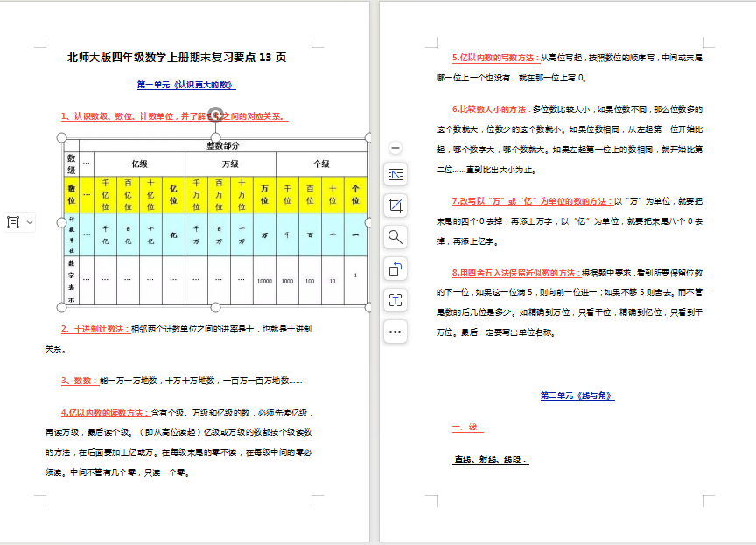Click the red '一、线' subheading
The width and height of the screenshot is (756, 545).
pos(465,428)
